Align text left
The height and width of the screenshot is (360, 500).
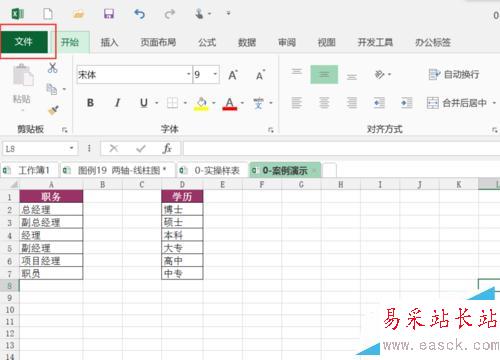(x=297, y=103)
